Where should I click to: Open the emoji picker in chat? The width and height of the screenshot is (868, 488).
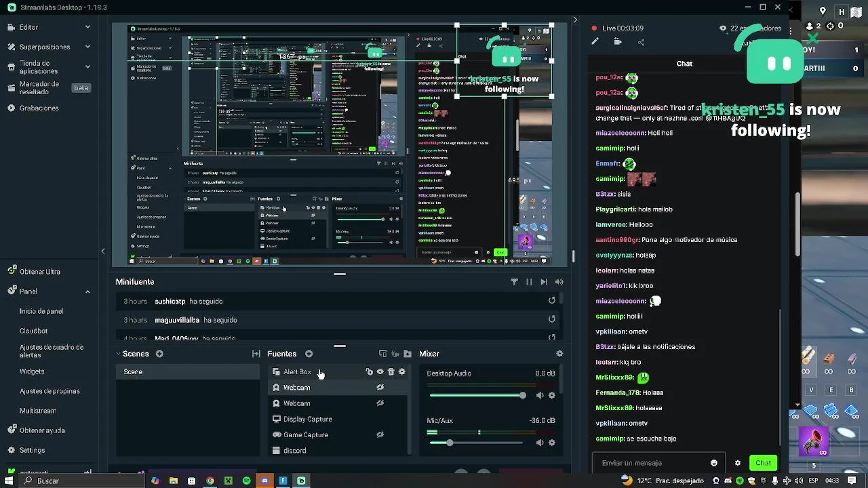714,463
